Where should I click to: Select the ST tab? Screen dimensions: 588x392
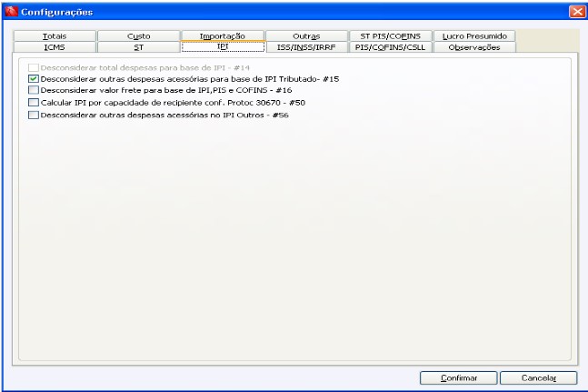pyautogui.click(x=139, y=47)
